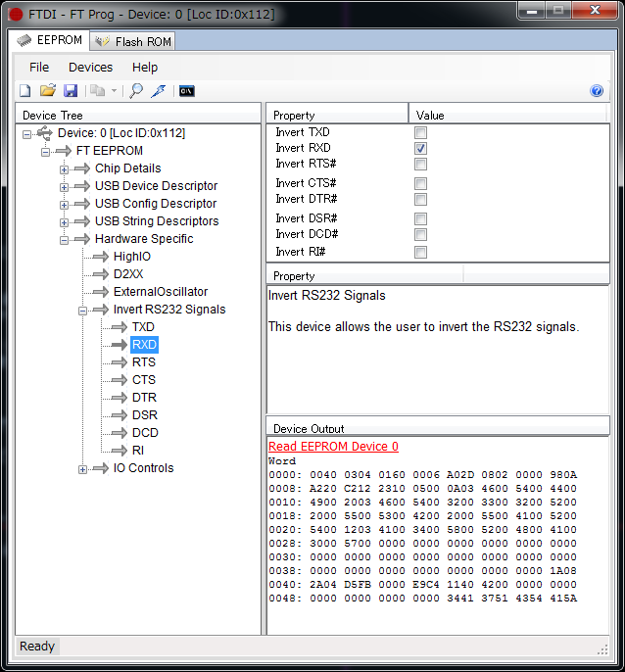Expand the USB Config Descriptor node
The image size is (625, 672).
64,205
